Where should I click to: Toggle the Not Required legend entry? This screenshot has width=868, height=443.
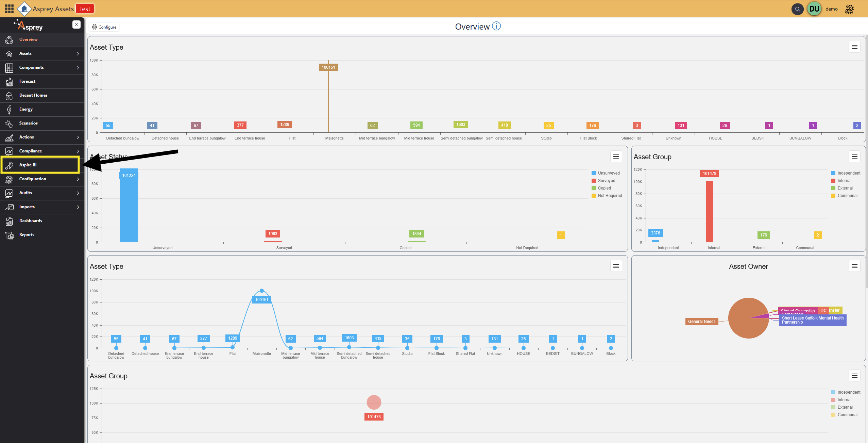tap(610, 196)
